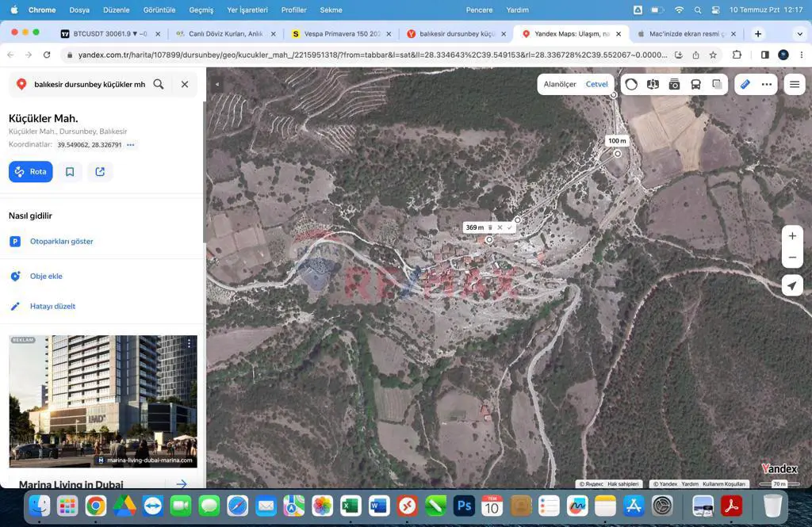Bookmark this page with the star icon
This screenshot has height=527, width=812.
[x=713, y=55]
